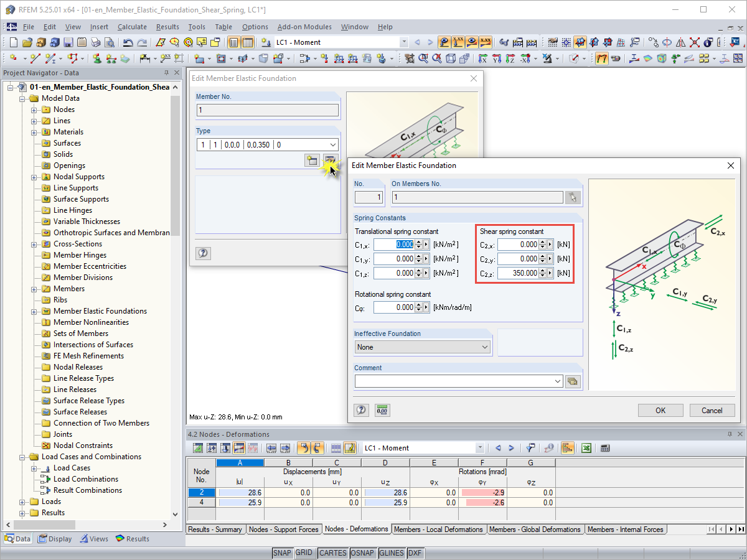Click the help question mark icon in front dialog
This screenshot has width=747, height=560.
pos(361,410)
